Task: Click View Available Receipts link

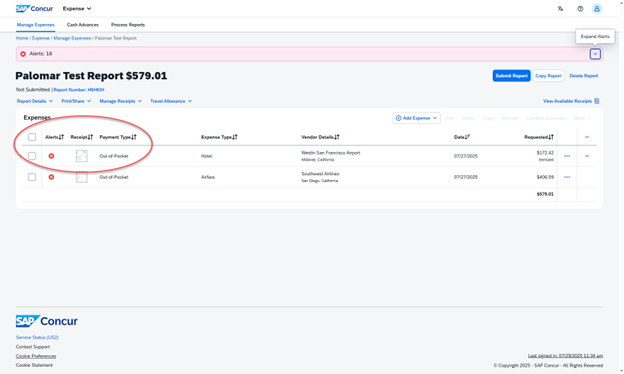Action: [x=567, y=101]
